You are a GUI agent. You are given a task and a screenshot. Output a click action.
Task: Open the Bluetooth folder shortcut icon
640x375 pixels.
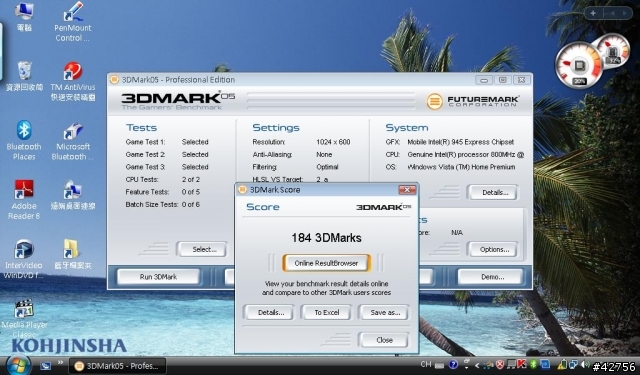click(73, 254)
